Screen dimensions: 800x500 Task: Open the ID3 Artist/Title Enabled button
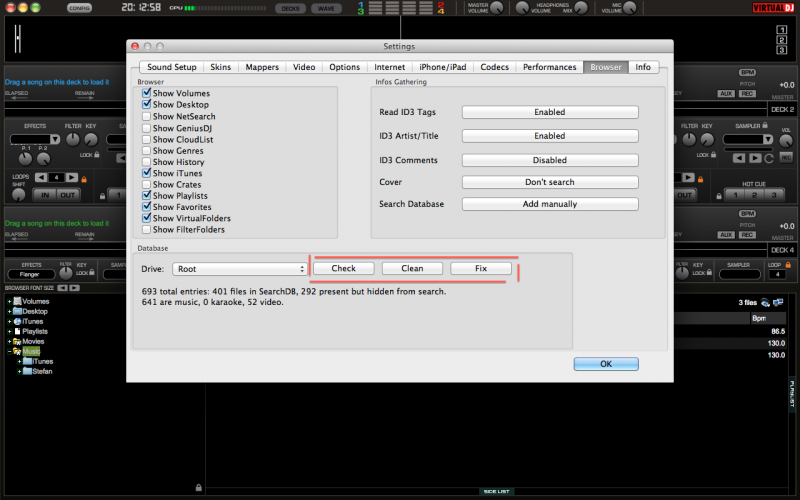[550, 136]
